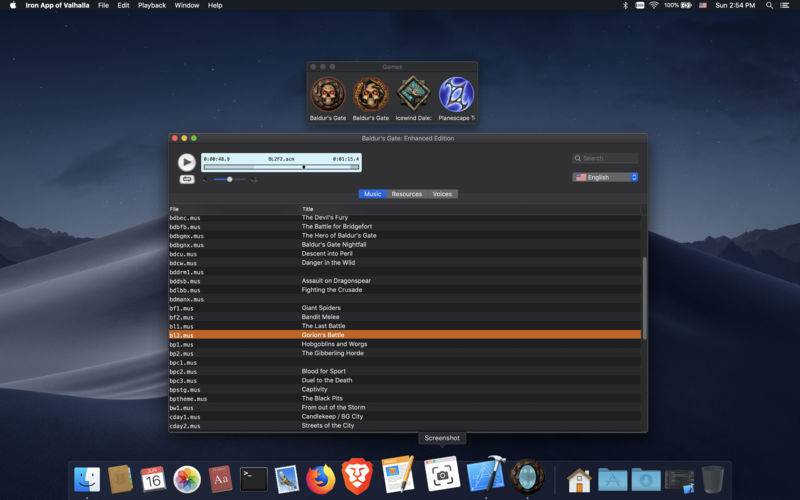Select Bandit Melee track row
The height and width of the screenshot is (500, 800).
coord(405,317)
